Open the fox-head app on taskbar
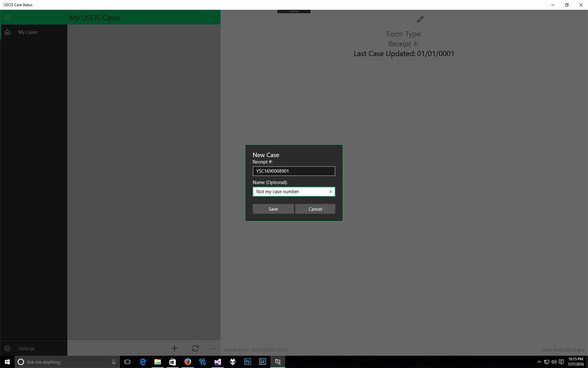This screenshot has width=588, height=368. click(233, 362)
